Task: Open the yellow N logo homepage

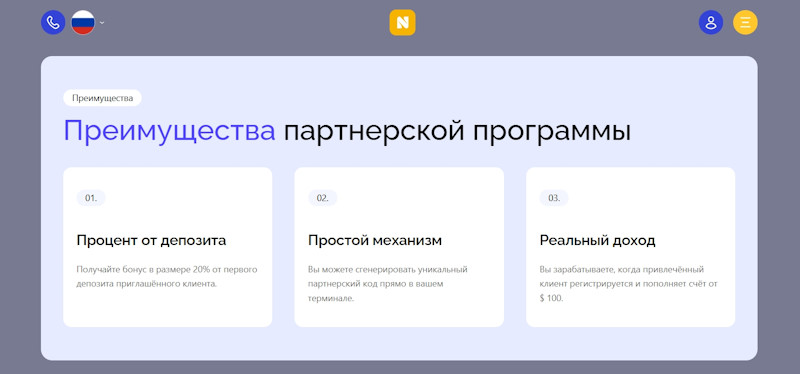Action: click(403, 23)
